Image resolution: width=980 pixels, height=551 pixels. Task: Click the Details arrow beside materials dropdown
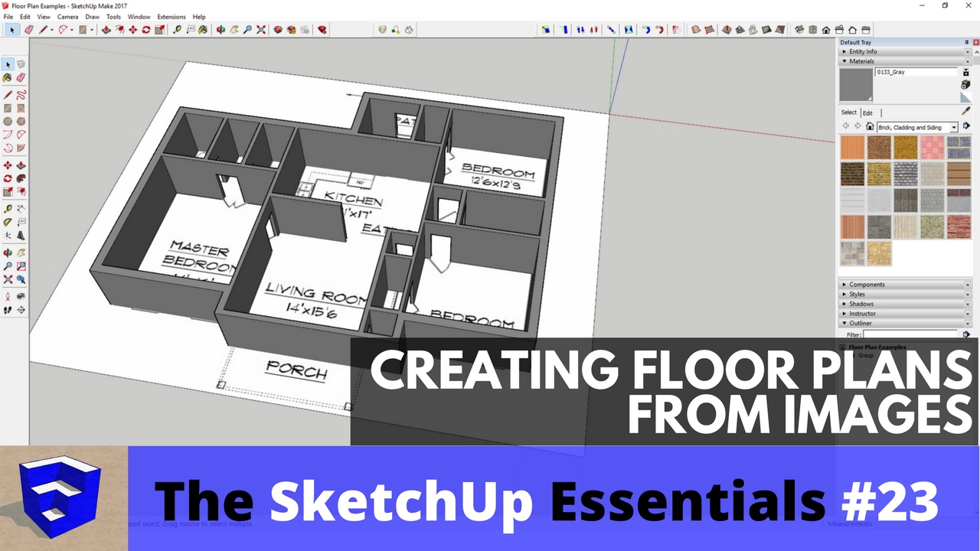(x=966, y=126)
